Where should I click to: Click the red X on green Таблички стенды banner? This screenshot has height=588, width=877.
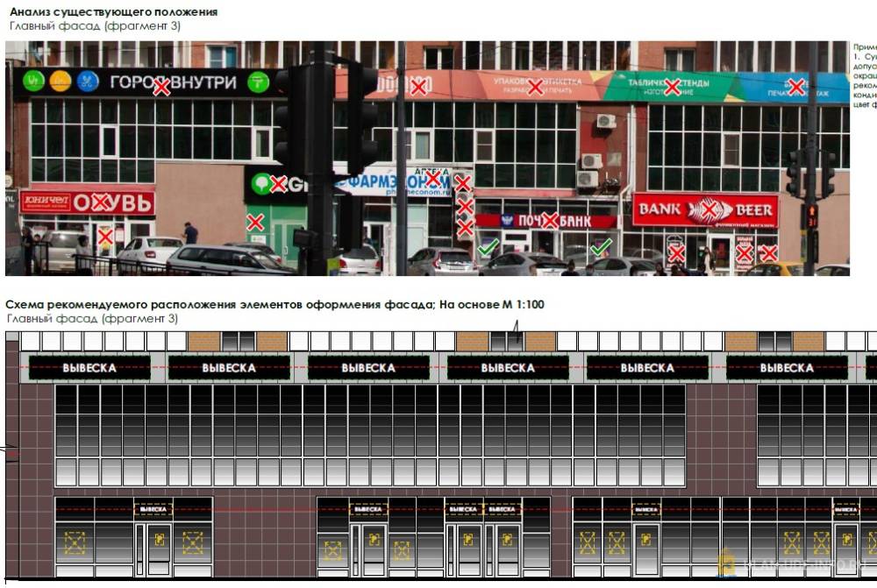coord(672,87)
